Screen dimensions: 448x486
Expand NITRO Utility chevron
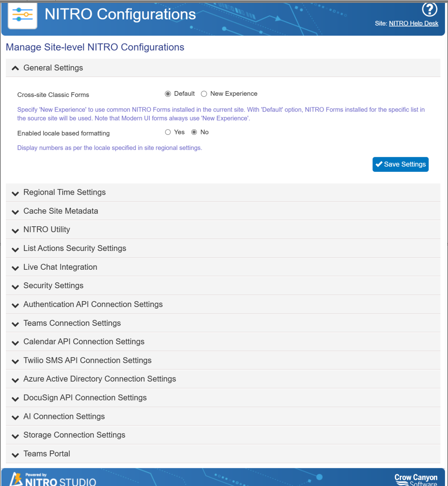(15, 231)
